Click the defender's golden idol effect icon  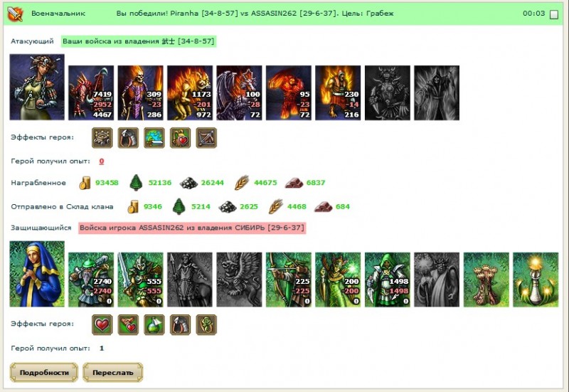[206, 324]
